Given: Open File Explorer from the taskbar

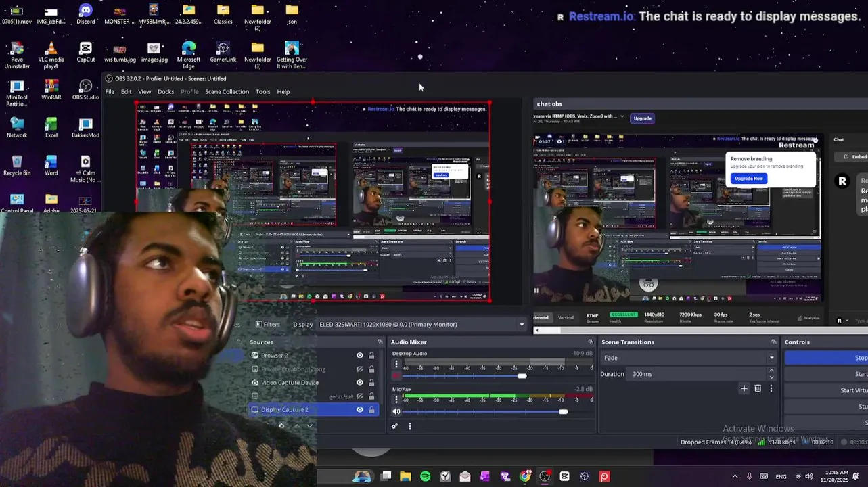Looking at the screenshot, I should coord(405,476).
